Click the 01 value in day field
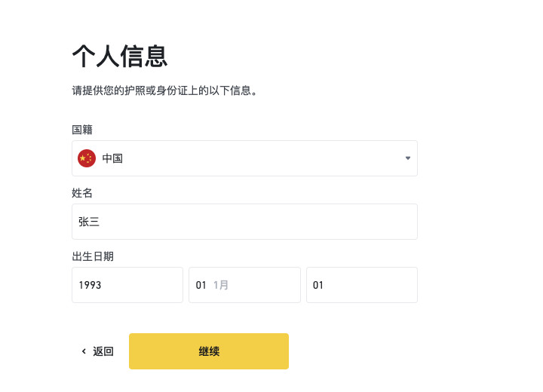 [x=318, y=285]
